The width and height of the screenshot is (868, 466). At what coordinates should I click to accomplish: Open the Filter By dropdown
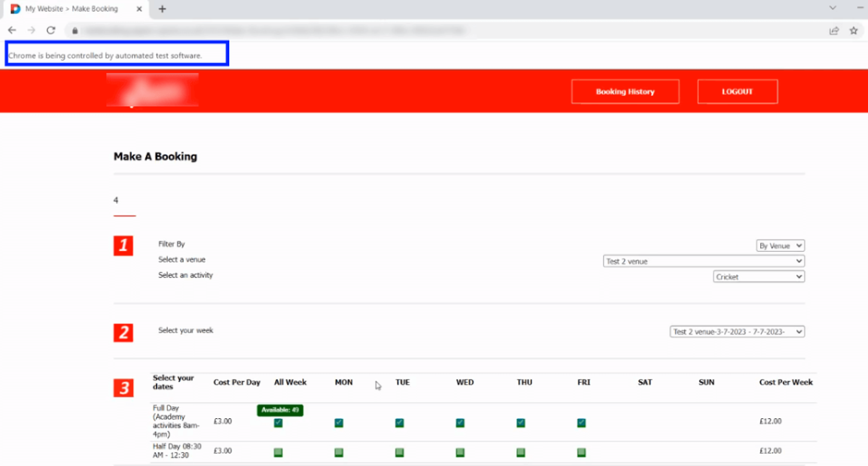pos(780,245)
